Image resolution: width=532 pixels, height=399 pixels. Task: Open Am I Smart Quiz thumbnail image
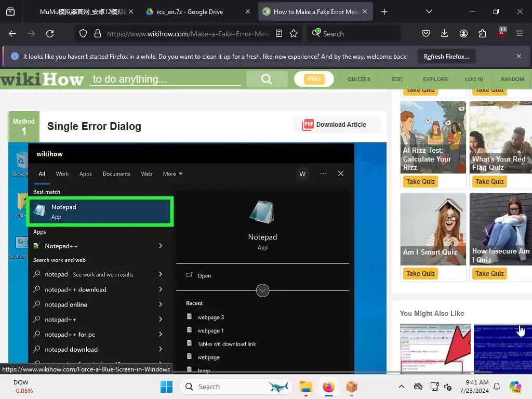433,229
